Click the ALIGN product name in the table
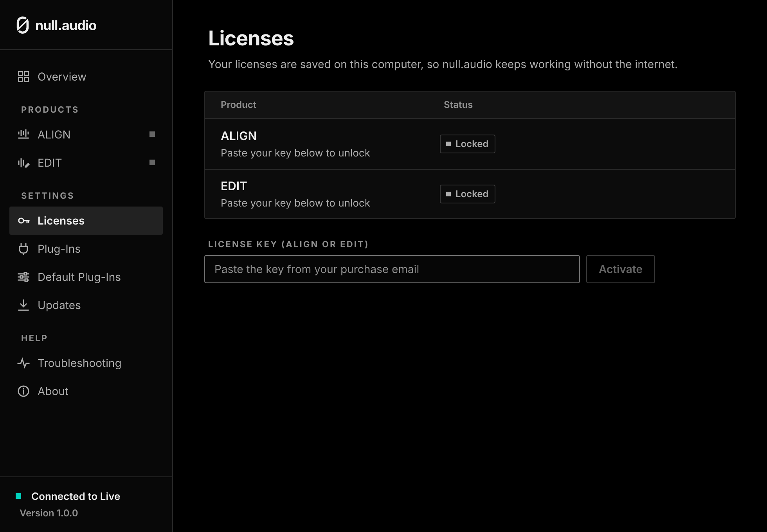The image size is (767, 532). [x=239, y=136]
